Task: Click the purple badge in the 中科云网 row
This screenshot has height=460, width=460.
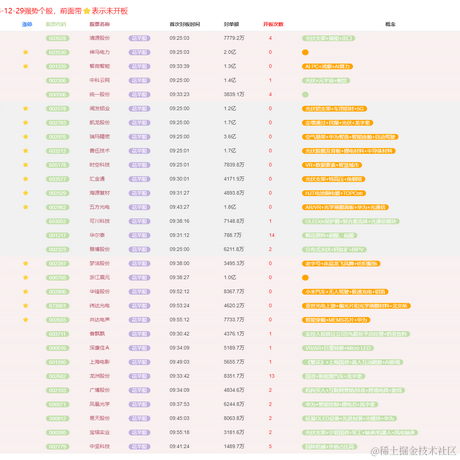Action: (139, 80)
